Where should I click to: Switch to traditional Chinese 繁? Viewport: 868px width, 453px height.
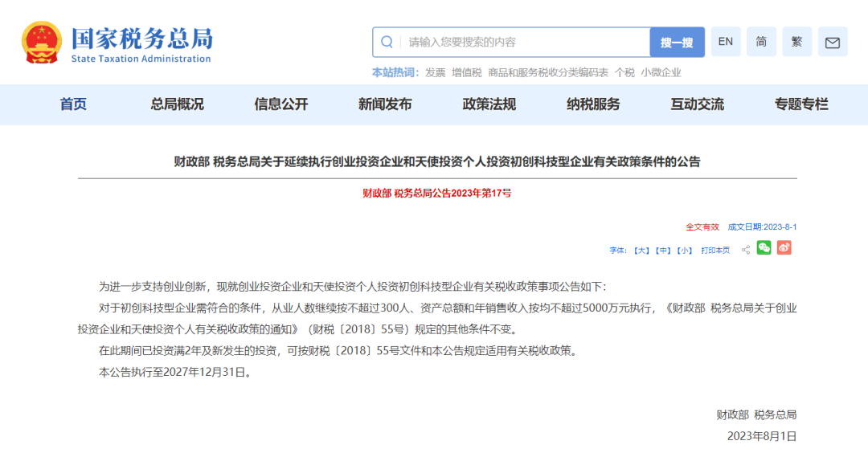click(796, 42)
